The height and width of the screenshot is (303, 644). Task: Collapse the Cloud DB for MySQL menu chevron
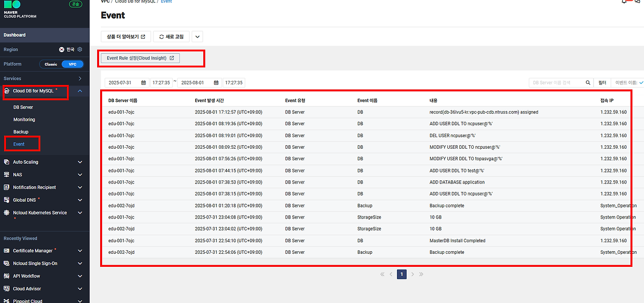80,91
